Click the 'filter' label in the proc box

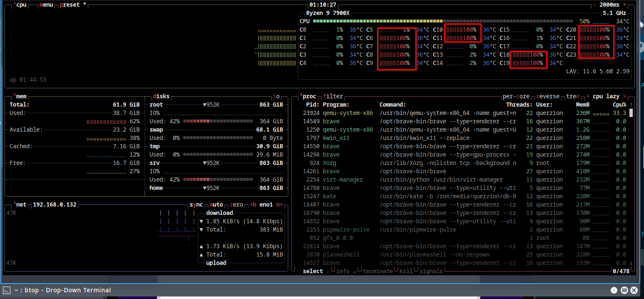(333, 96)
